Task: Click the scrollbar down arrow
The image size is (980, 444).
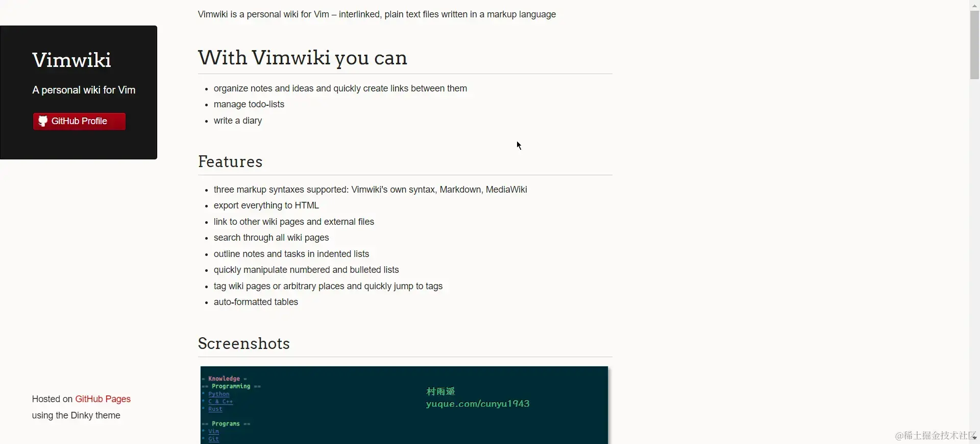Action: [x=974, y=438]
